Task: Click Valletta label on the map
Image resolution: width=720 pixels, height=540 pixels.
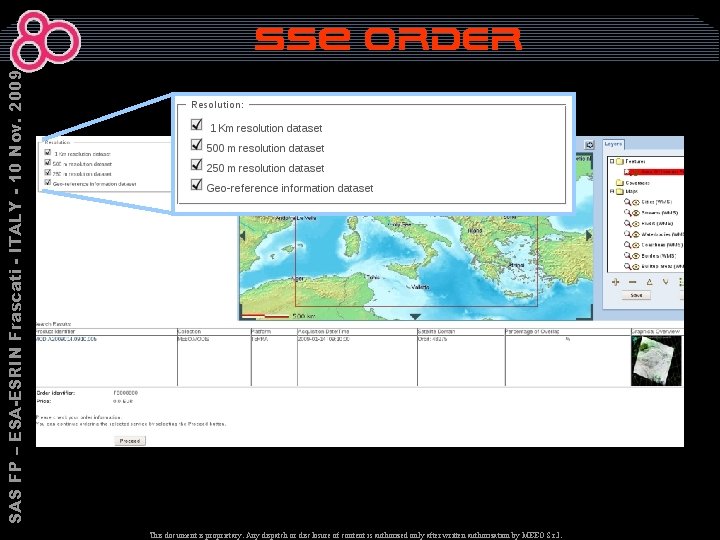Action: coord(421,287)
